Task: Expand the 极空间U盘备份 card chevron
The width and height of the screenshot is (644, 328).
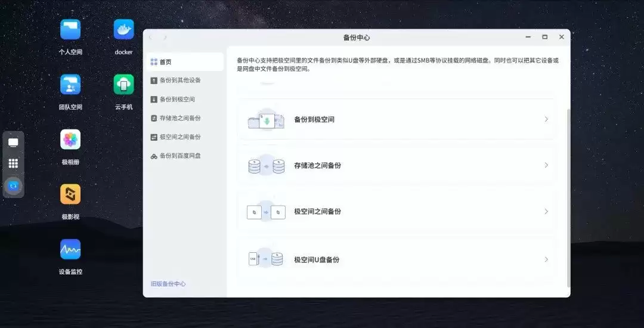Action: click(546, 259)
